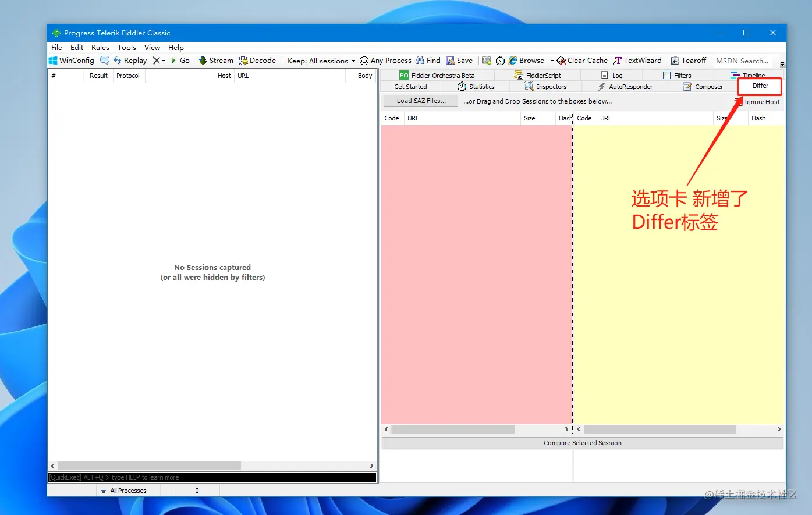
Task: Open the Help menu
Action: point(176,48)
